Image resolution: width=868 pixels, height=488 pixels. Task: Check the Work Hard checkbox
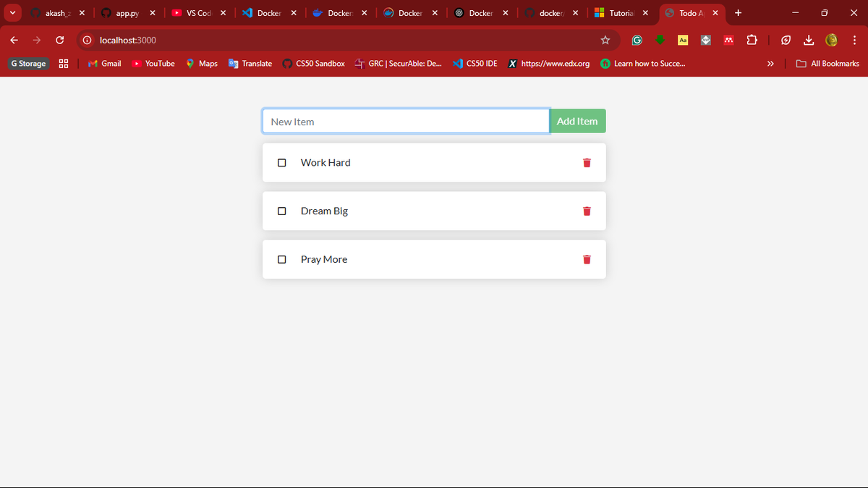click(282, 163)
